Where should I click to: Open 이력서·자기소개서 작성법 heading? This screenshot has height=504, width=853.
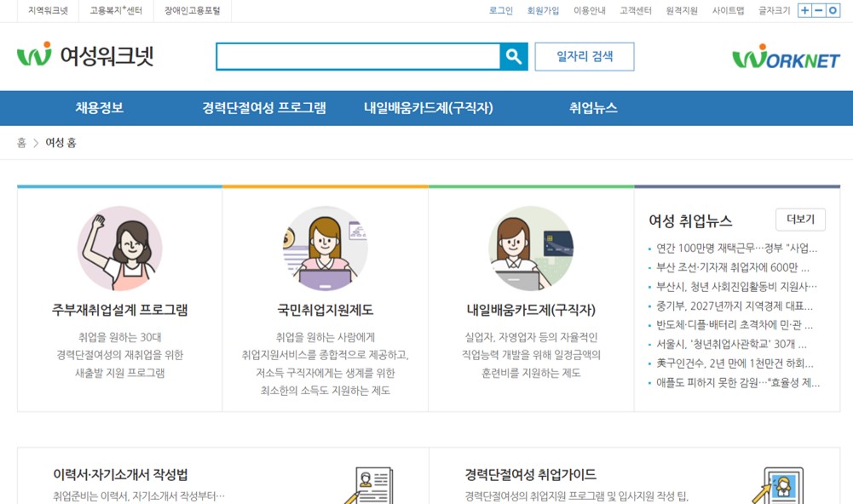click(120, 475)
